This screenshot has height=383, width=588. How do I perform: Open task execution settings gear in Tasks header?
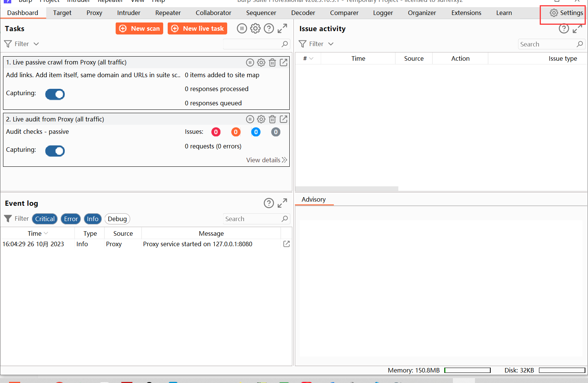pos(255,28)
